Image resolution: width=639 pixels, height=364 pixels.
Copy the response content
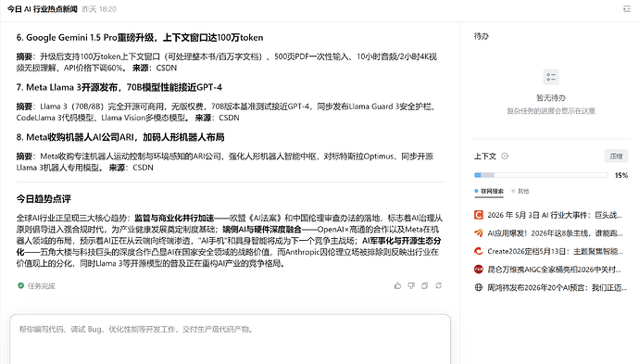pos(425,286)
